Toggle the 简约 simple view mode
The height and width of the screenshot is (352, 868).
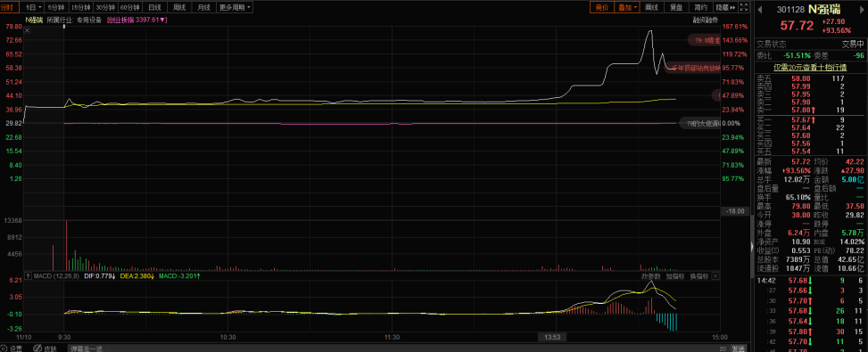(x=700, y=7)
